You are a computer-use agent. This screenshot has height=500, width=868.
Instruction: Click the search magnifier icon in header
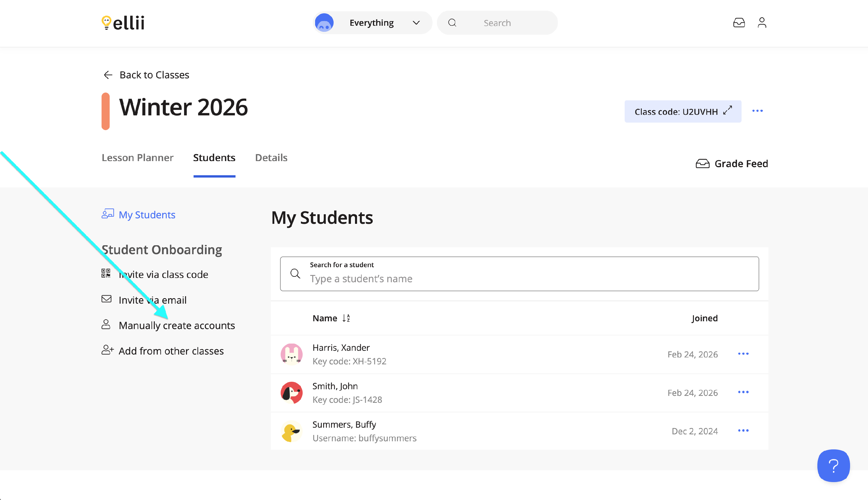452,23
